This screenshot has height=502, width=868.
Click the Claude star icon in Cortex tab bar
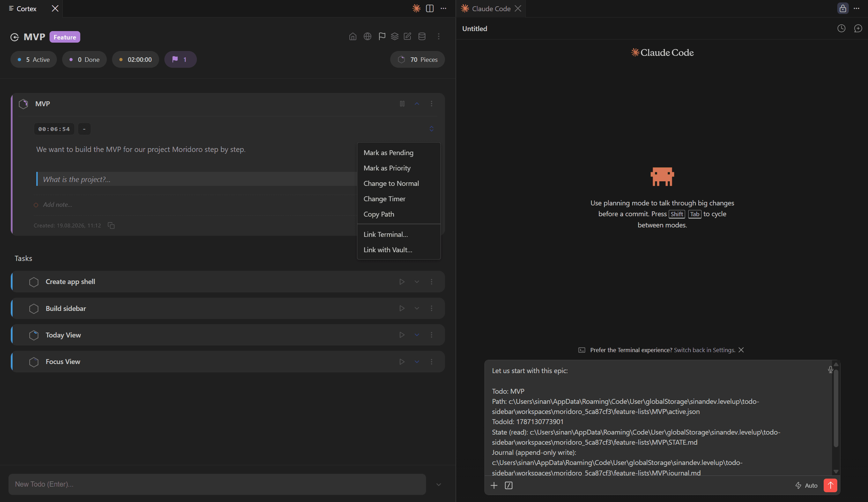[x=416, y=8]
